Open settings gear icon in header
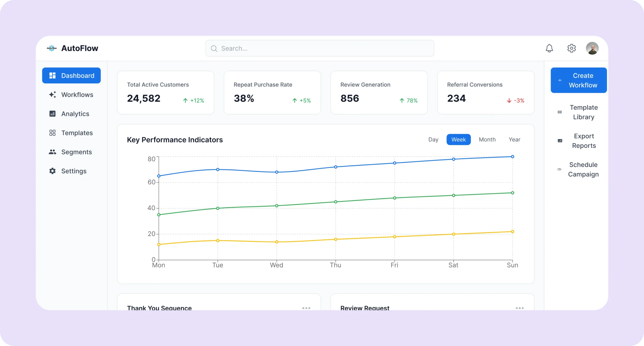The width and height of the screenshot is (644, 346). click(572, 48)
